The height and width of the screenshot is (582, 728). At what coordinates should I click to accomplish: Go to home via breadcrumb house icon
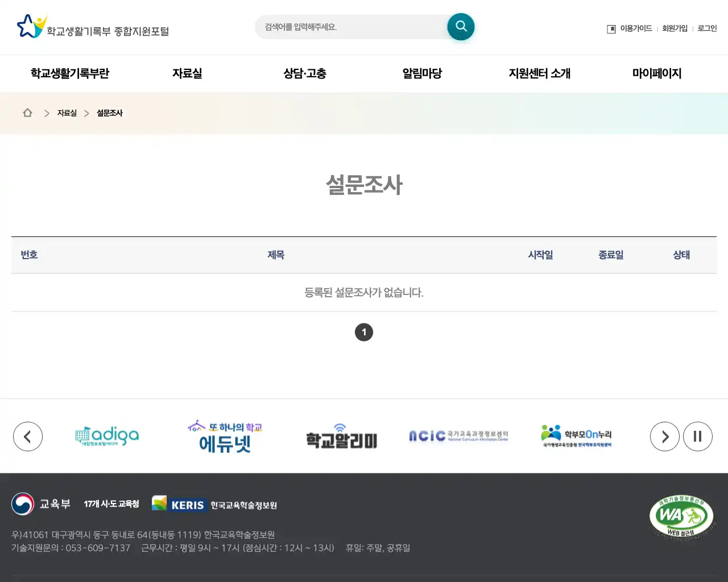click(27, 113)
